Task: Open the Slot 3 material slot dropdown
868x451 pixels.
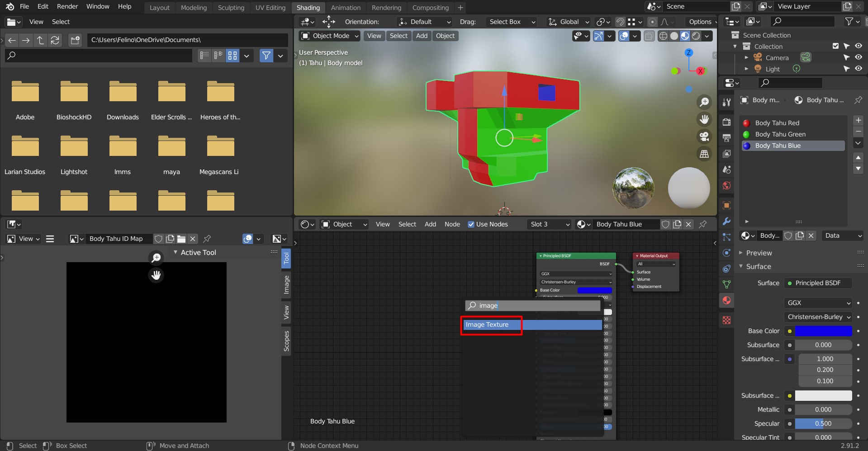Action: pos(550,224)
